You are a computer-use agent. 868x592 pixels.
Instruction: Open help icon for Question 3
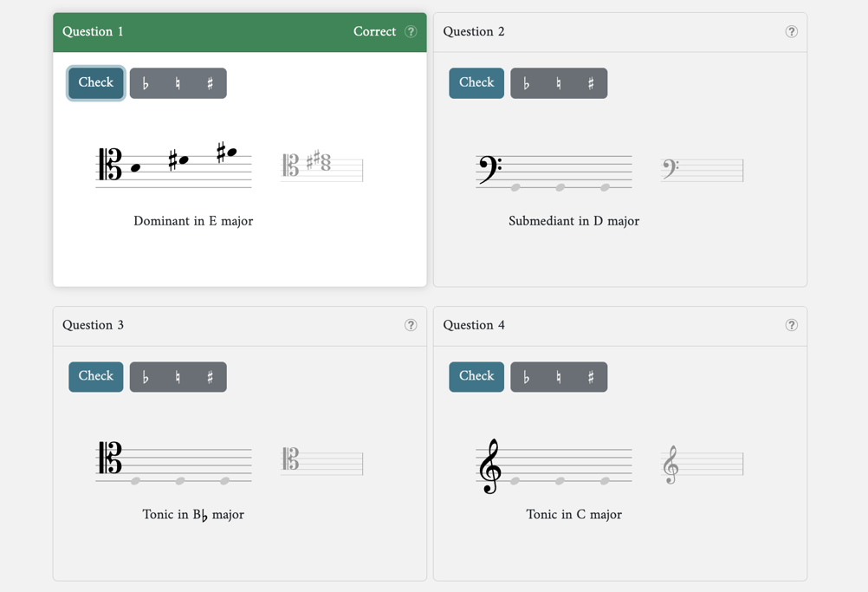point(411,325)
